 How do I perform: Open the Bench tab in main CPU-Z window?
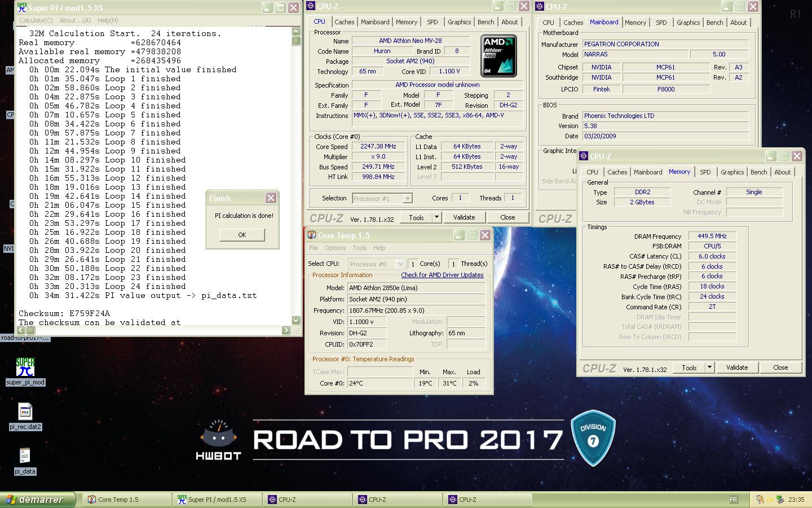(486, 22)
